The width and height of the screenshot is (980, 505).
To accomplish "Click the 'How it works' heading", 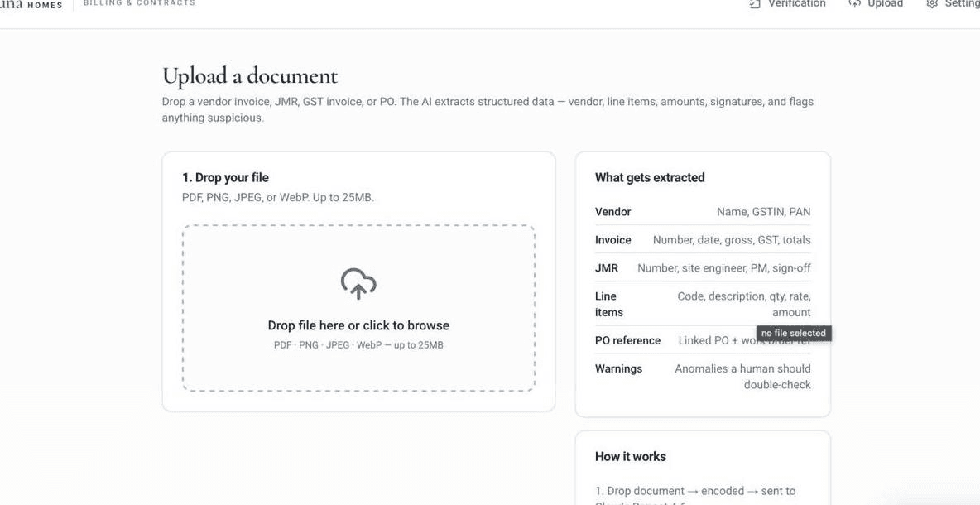I will [631, 457].
